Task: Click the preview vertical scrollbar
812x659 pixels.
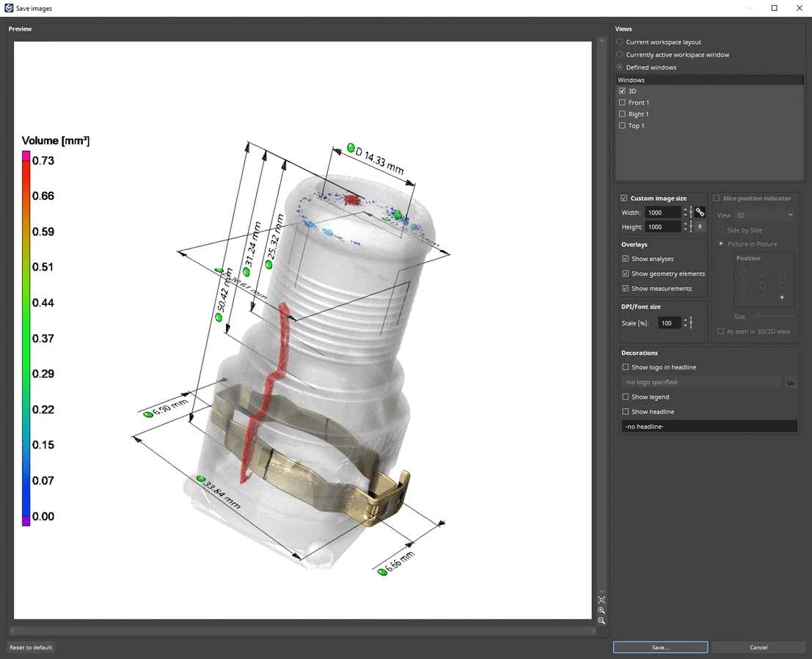Action: (x=601, y=316)
